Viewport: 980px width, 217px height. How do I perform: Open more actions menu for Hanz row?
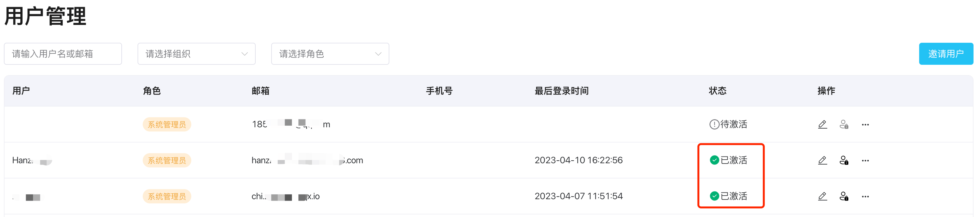tap(865, 160)
